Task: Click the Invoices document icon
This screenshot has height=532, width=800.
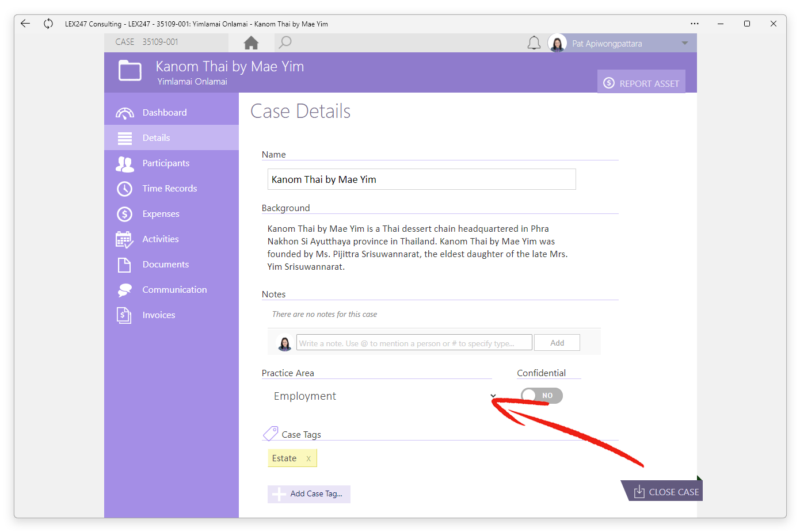Action: coord(124,315)
